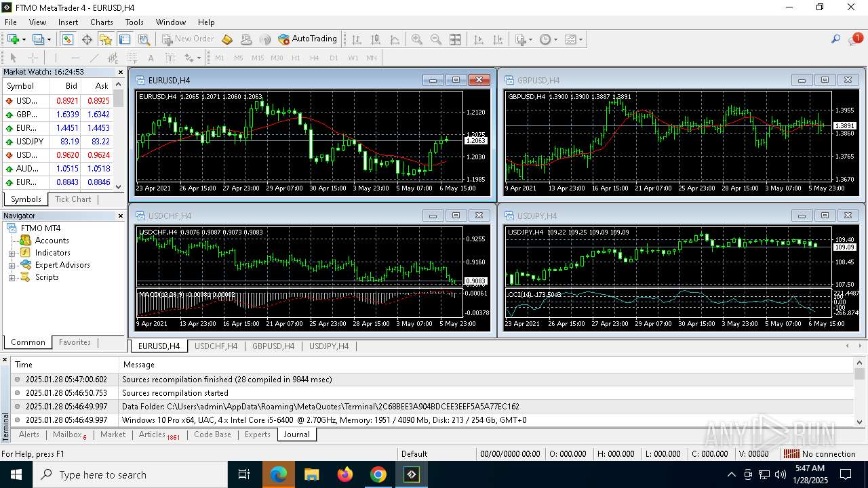The height and width of the screenshot is (488, 868).
Task: Toggle Auto Scroll chart icon
Action: [479, 39]
